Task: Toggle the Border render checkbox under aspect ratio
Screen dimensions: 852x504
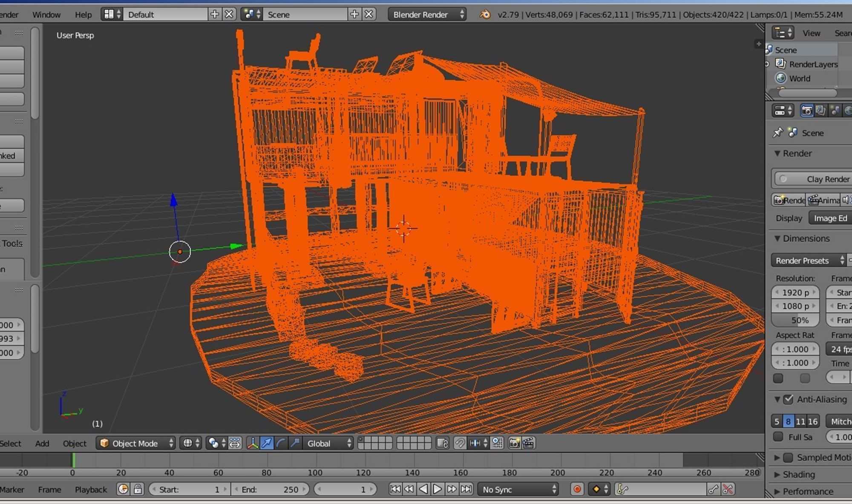Action: point(778,378)
